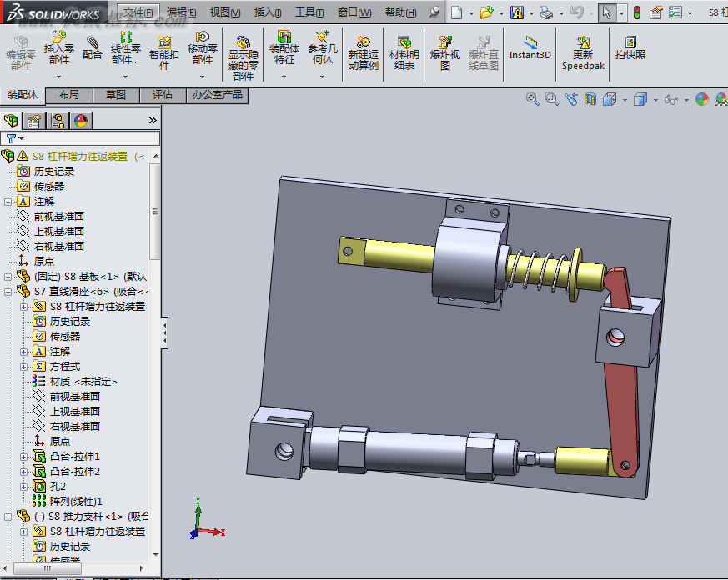Open the tree filter dropdown
This screenshot has height=580, width=728.
(x=22, y=138)
